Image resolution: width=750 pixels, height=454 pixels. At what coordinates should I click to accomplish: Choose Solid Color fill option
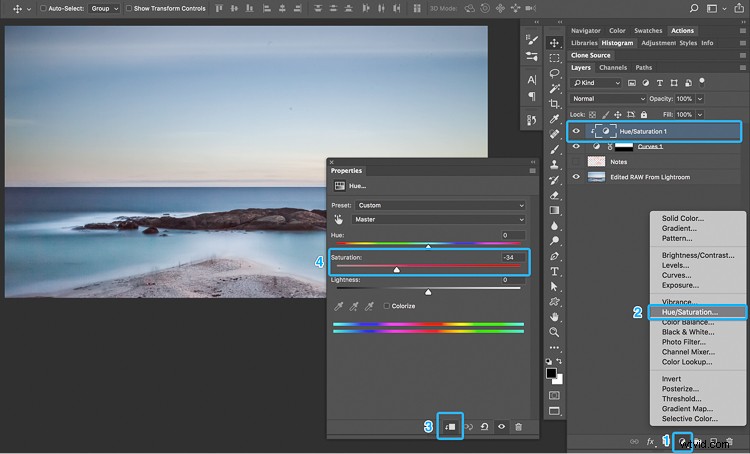(683, 218)
